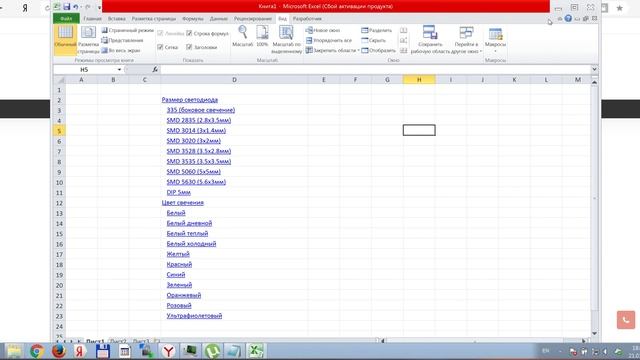Click the formula bar input field

(375, 69)
